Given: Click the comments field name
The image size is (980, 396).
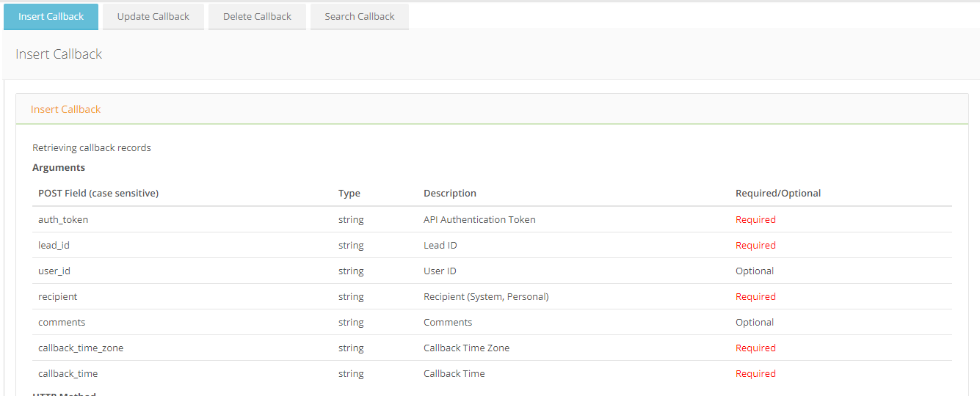Looking at the screenshot, I should point(62,322).
